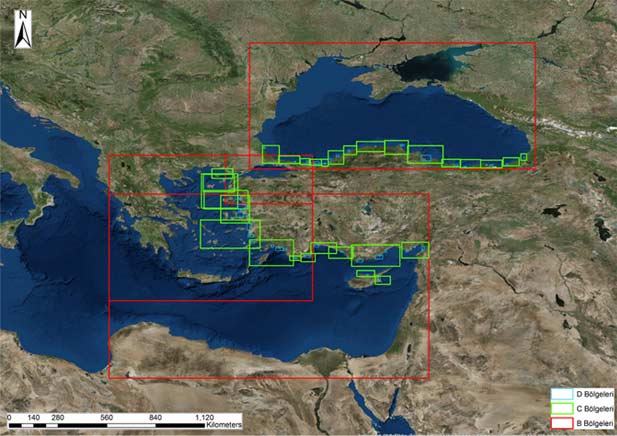
Task: Click the north arrow compass symbol
Action: (22, 34)
